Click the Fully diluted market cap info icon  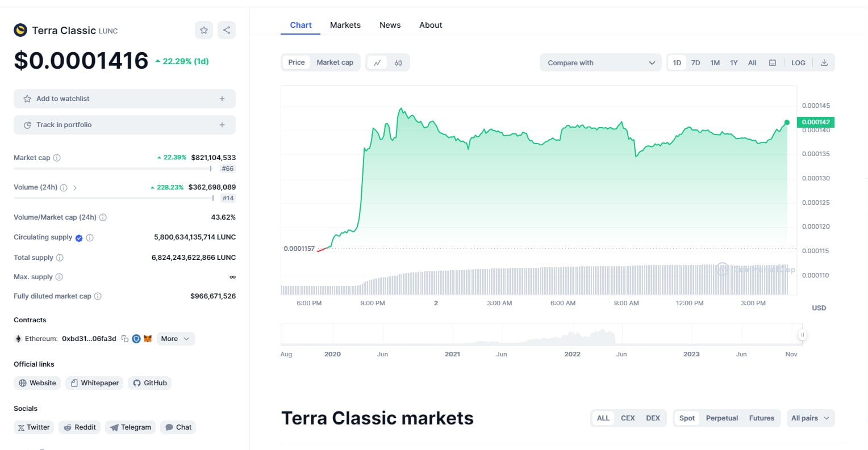click(98, 296)
